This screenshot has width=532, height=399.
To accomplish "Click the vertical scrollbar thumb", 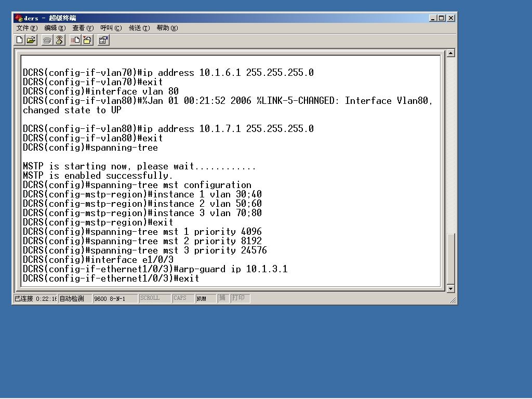I will click(x=450, y=259).
